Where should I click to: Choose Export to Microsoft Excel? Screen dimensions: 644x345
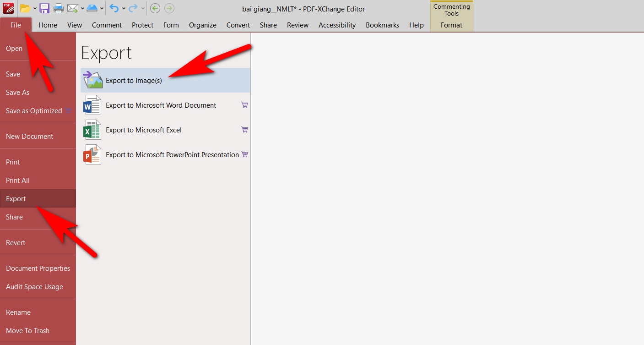click(165, 130)
